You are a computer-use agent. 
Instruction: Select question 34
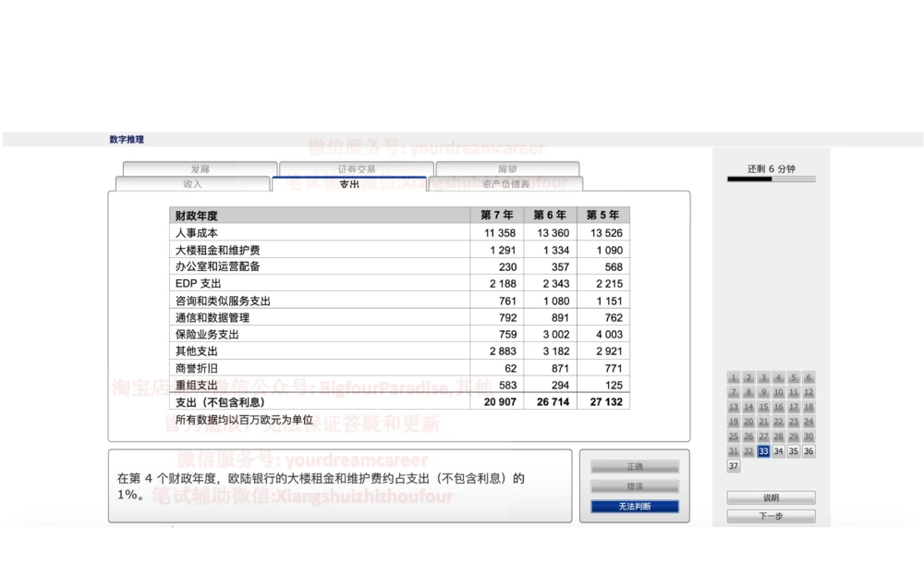(x=777, y=451)
